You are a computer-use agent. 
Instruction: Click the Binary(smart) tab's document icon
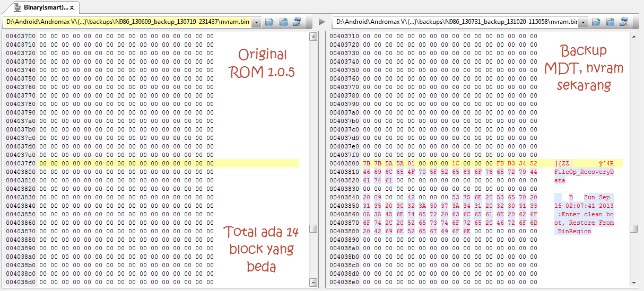pyautogui.click(x=18, y=7)
